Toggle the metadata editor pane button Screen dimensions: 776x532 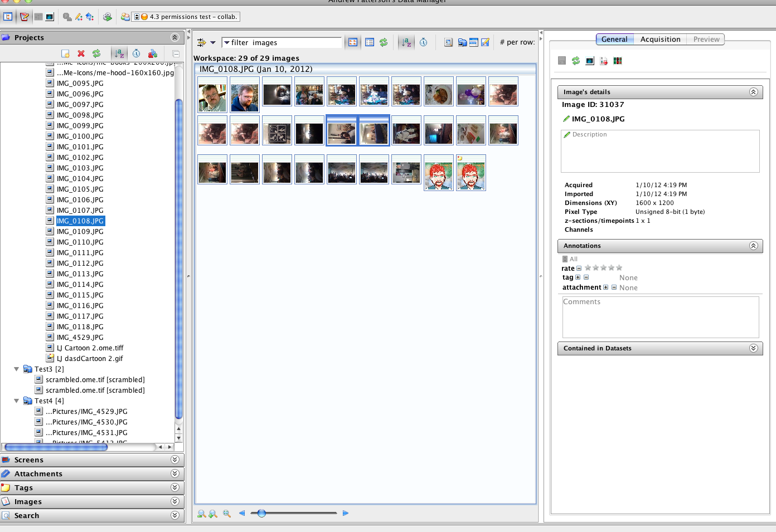point(24,17)
